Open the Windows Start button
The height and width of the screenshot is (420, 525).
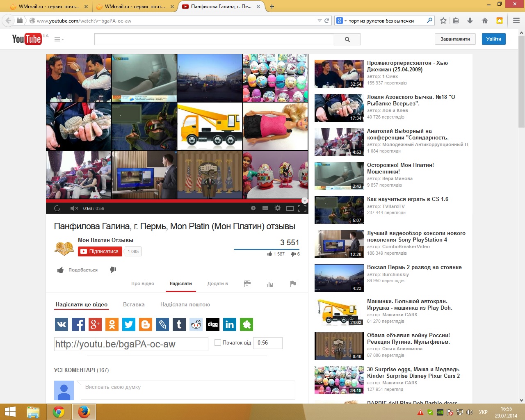tap(10, 412)
